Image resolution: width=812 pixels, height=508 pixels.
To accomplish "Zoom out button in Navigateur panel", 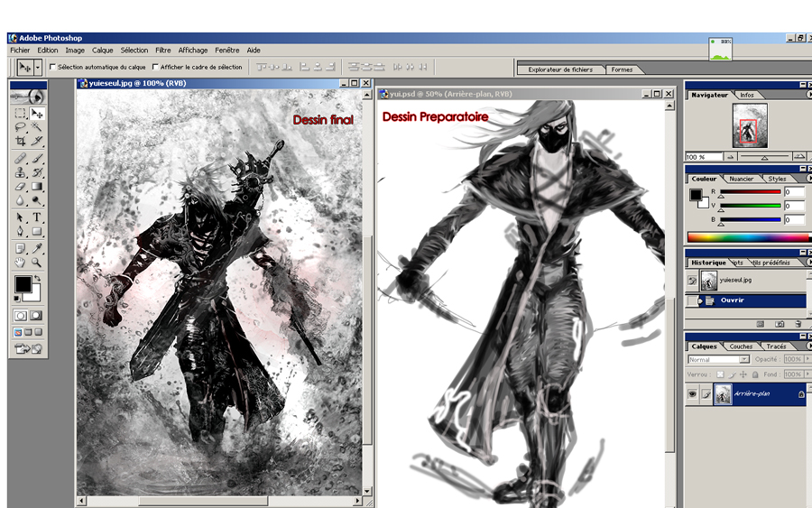I will 730,156.
